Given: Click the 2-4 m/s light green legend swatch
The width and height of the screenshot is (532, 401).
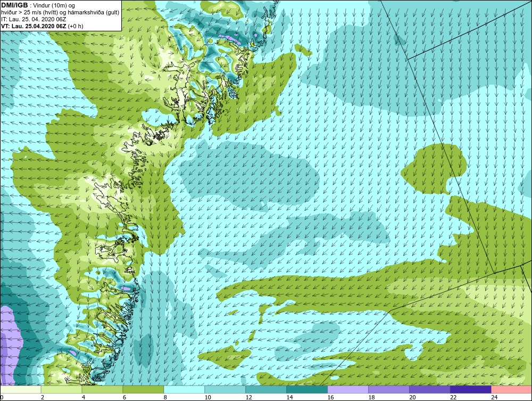Looking at the screenshot, I should 61,389.
